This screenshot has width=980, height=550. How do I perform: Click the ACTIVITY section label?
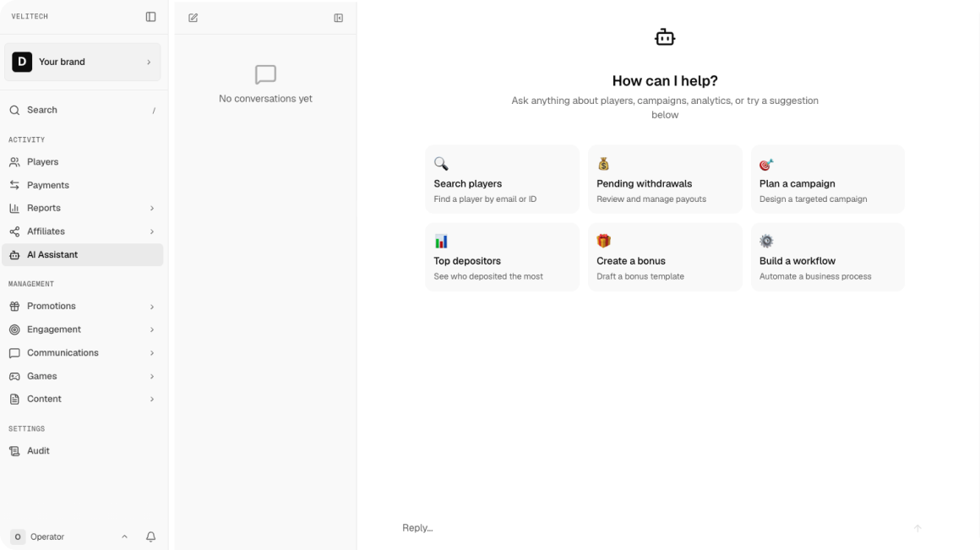click(x=26, y=140)
